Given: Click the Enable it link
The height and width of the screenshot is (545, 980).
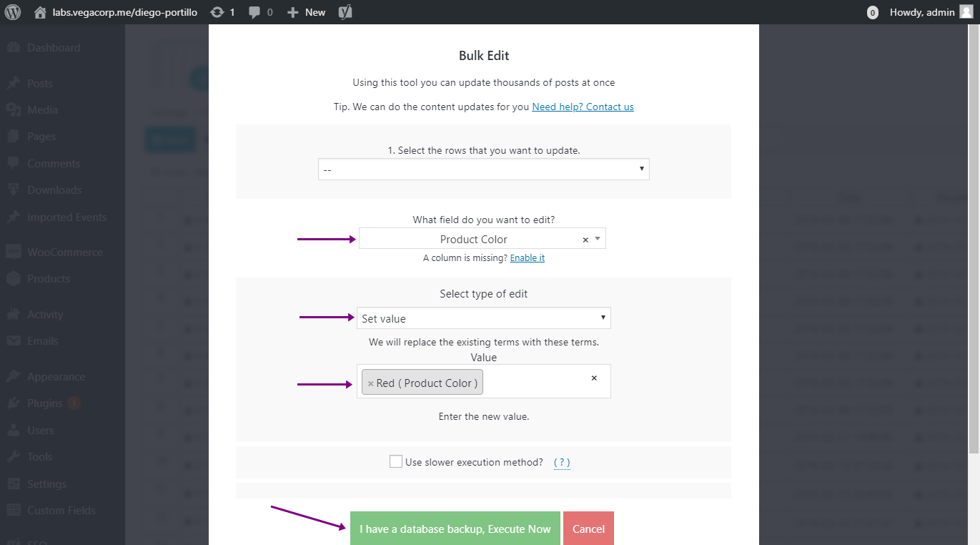Looking at the screenshot, I should (527, 258).
